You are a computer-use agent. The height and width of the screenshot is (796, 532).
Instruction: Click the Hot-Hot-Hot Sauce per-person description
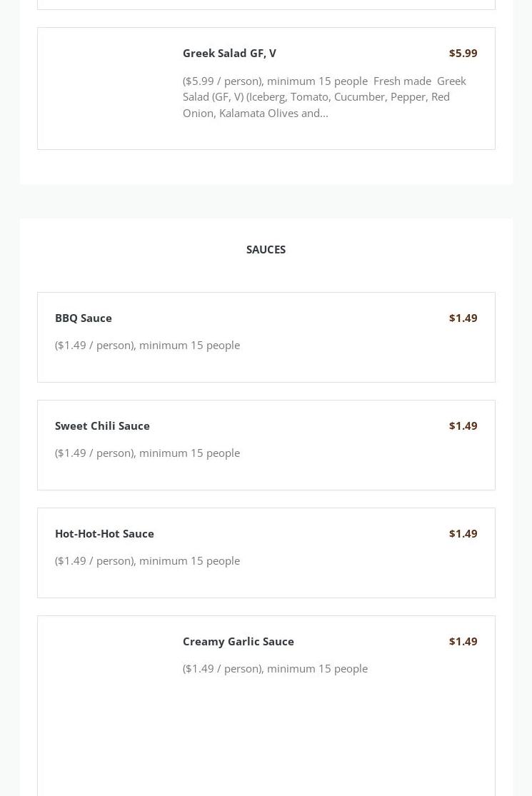tap(147, 560)
